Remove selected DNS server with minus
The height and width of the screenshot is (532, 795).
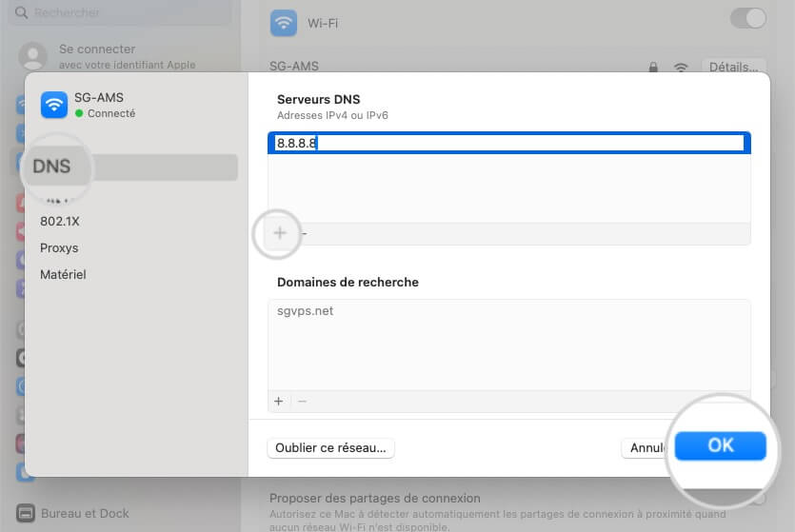(305, 233)
